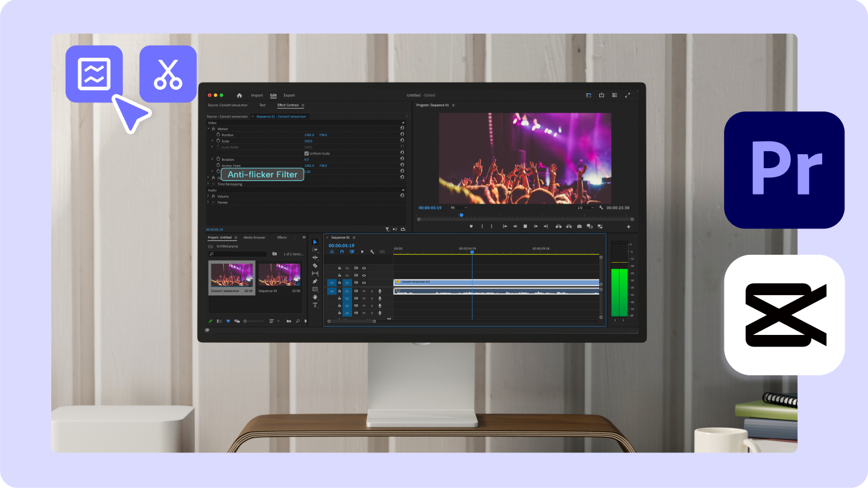This screenshot has width=868, height=488.
Task: Step forward one frame in Program Monitor
Action: pos(535,227)
